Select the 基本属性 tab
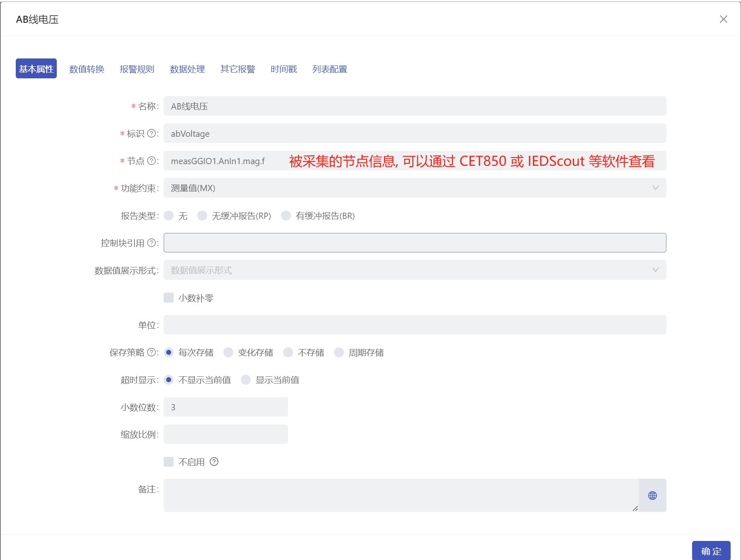This screenshot has width=741, height=560. 36,68
